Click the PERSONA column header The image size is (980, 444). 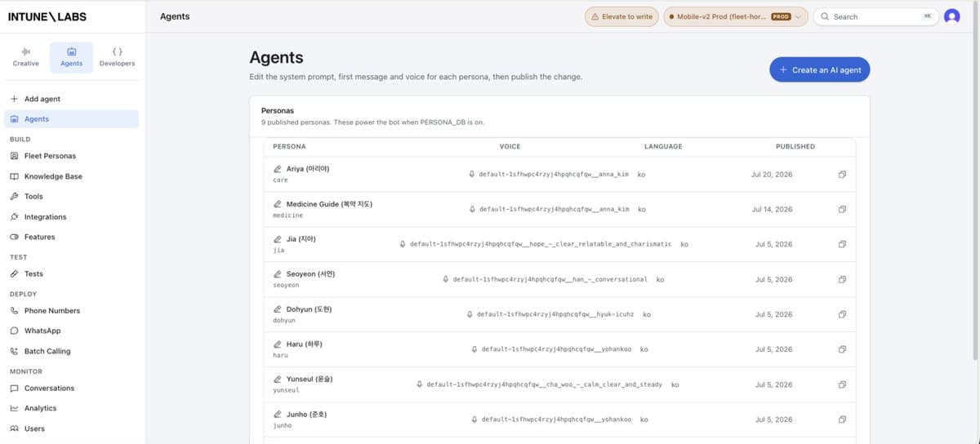click(x=289, y=147)
